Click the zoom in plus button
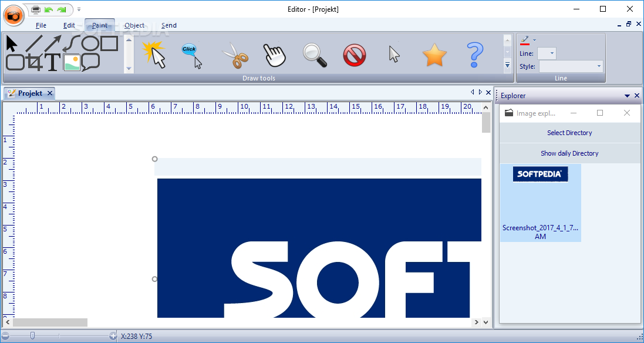This screenshot has height=343, width=644. point(113,337)
